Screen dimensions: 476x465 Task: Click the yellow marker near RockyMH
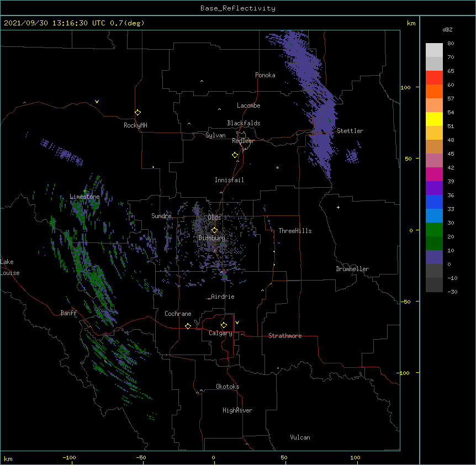[x=138, y=113]
